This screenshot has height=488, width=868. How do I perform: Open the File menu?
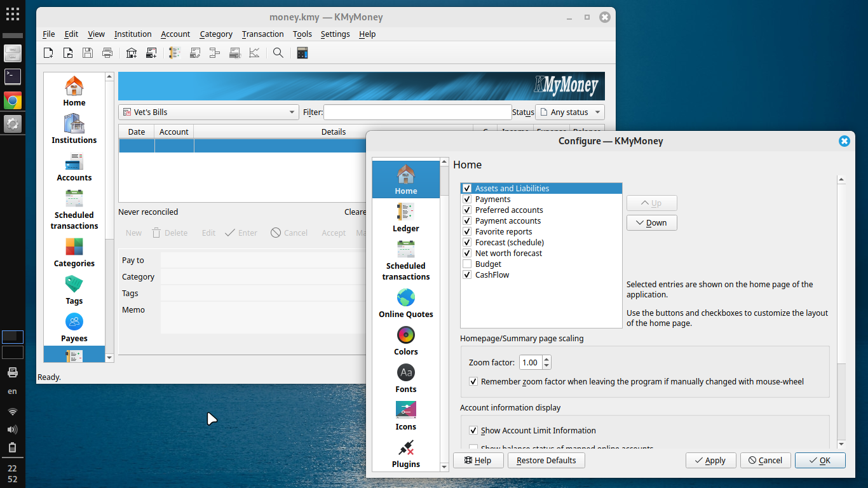pyautogui.click(x=49, y=34)
